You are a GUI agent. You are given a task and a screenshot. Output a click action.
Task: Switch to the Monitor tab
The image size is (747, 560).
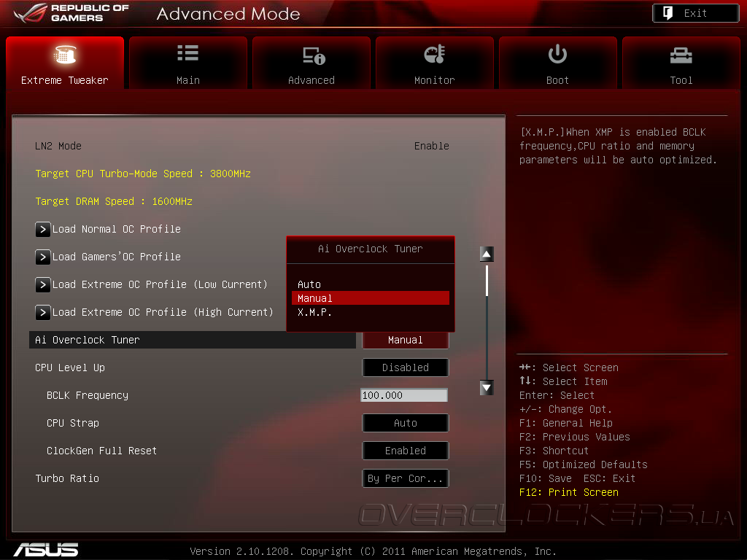[x=435, y=63]
